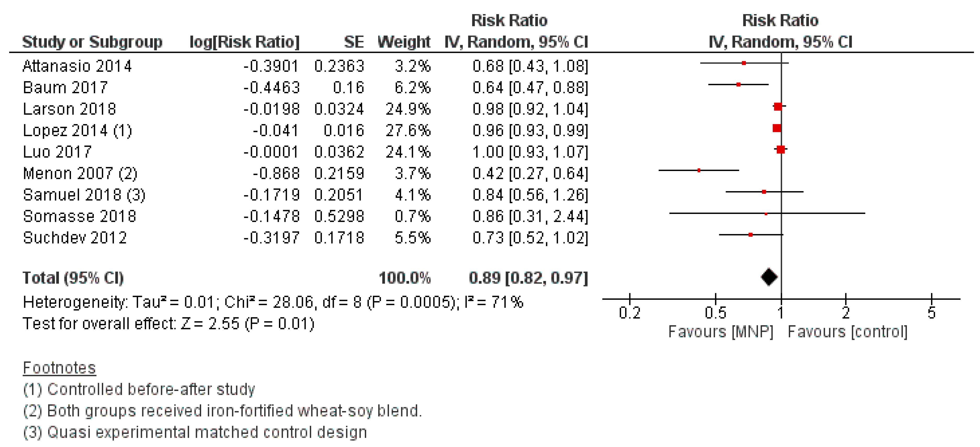Click the Footnotes underlined heading
The width and height of the screenshot is (980, 447).
click(x=59, y=368)
